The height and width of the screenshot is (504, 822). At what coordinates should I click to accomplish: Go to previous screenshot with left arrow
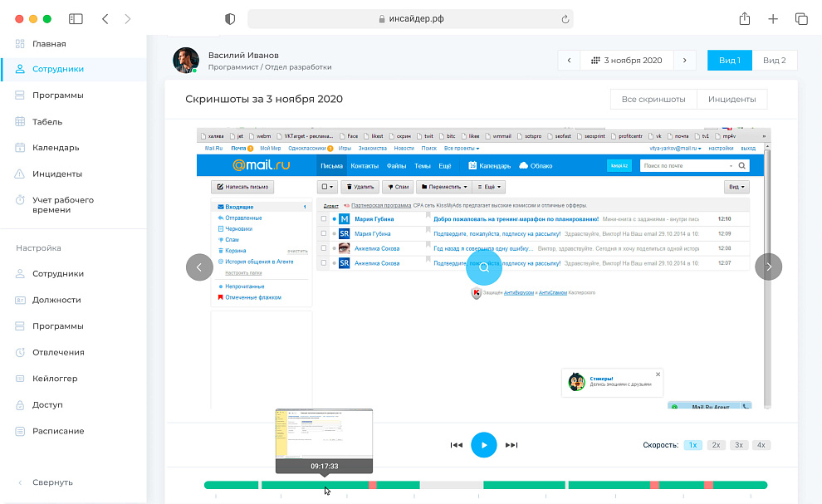199,267
